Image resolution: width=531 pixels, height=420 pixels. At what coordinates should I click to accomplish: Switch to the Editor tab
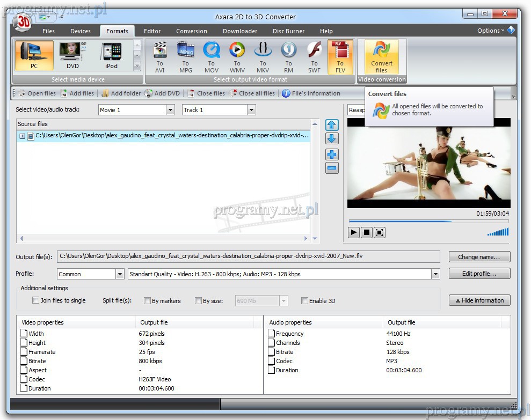tap(152, 31)
